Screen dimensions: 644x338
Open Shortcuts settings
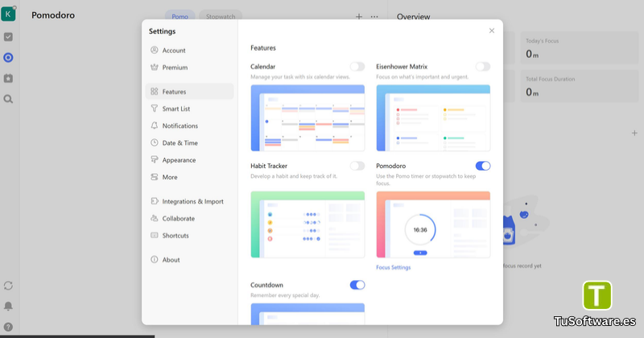tap(189, 235)
